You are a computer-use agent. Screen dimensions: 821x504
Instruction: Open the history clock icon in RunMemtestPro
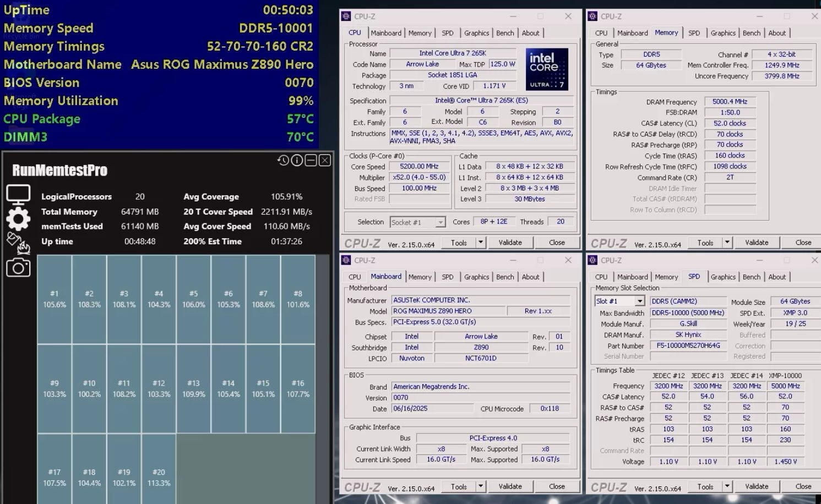coord(283,160)
